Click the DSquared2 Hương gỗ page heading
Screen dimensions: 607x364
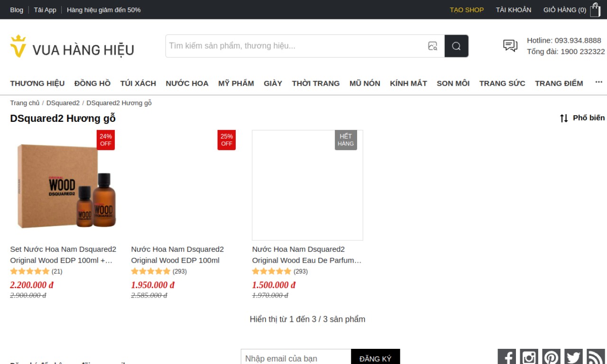coord(63,118)
